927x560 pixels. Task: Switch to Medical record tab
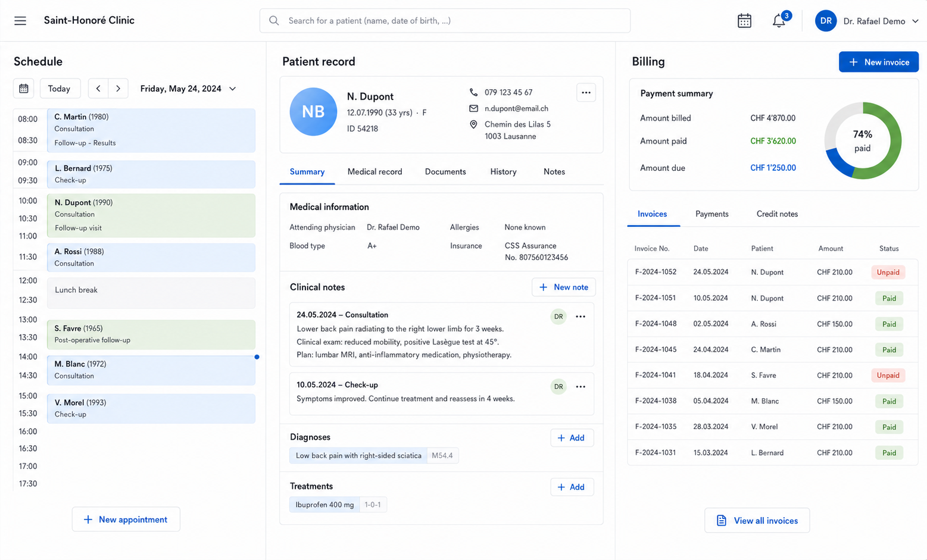374,172
